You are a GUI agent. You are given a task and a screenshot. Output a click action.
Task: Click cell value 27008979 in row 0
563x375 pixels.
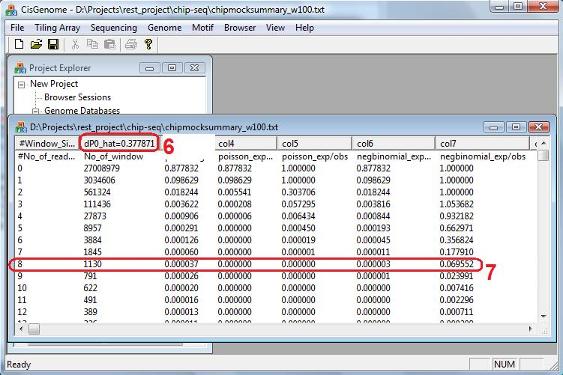pos(102,168)
